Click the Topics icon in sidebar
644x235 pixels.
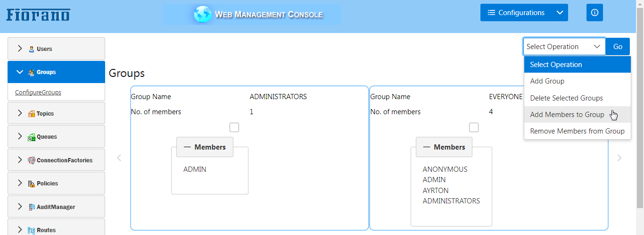[32, 114]
